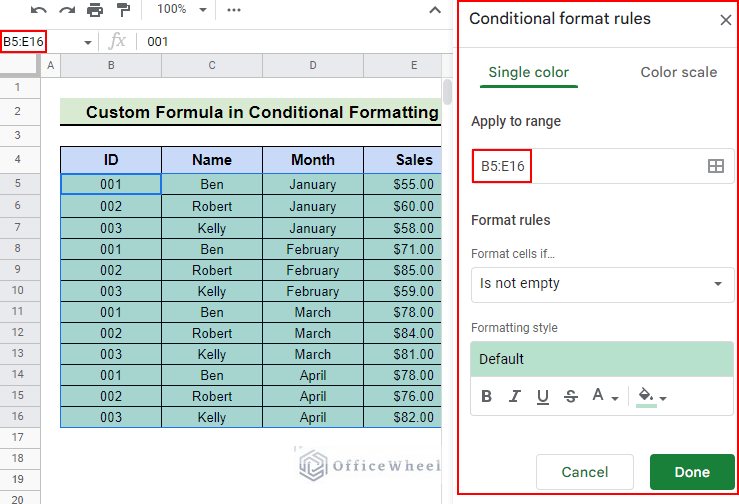Viewport: 739px width, 504px height.
Task: Open the Name box dropdown arrow
Action: (x=88, y=42)
